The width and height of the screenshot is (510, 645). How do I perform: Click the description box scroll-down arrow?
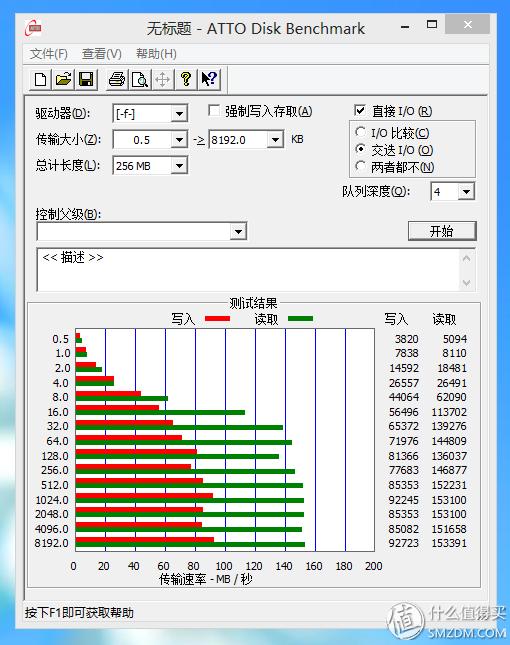[466, 283]
